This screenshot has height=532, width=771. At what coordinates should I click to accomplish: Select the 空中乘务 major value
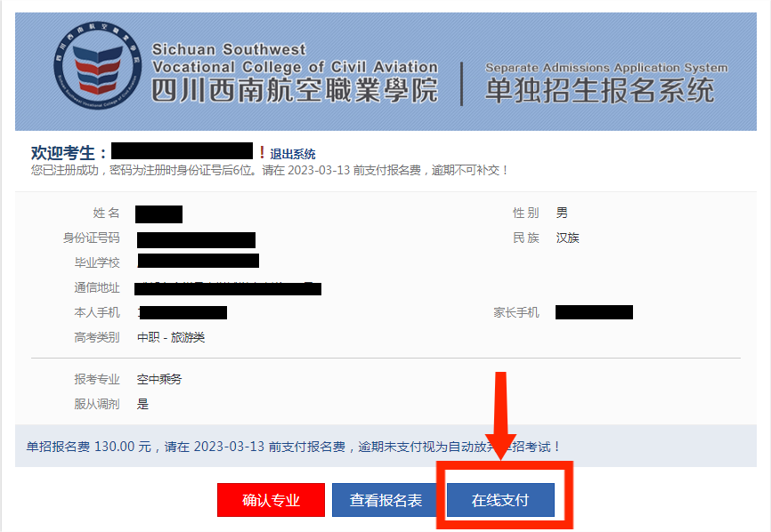coord(159,379)
